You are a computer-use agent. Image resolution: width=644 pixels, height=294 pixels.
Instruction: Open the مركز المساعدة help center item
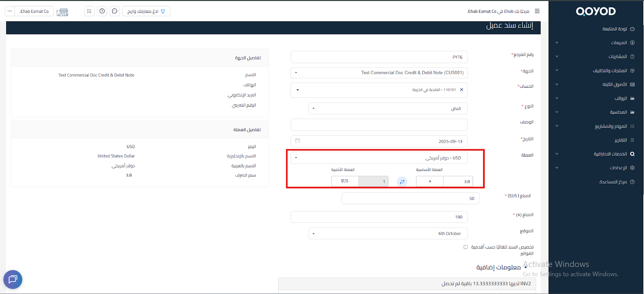[613, 182]
